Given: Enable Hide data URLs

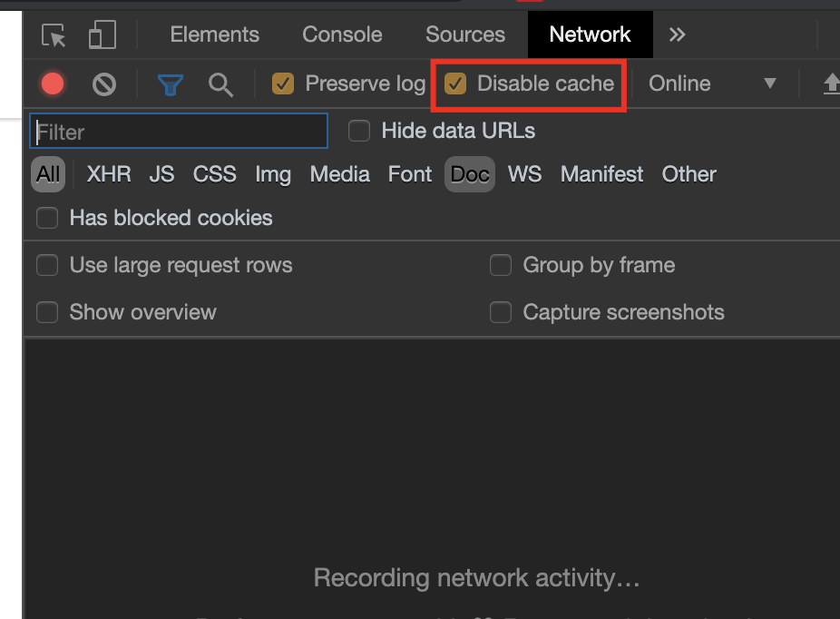Looking at the screenshot, I should [358, 131].
